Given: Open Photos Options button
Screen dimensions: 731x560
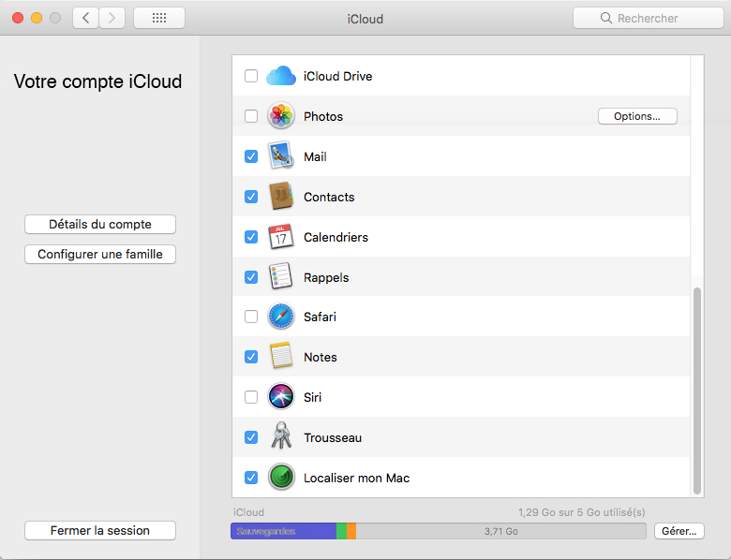Looking at the screenshot, I should pyautogui.click(x=637, y=116).
